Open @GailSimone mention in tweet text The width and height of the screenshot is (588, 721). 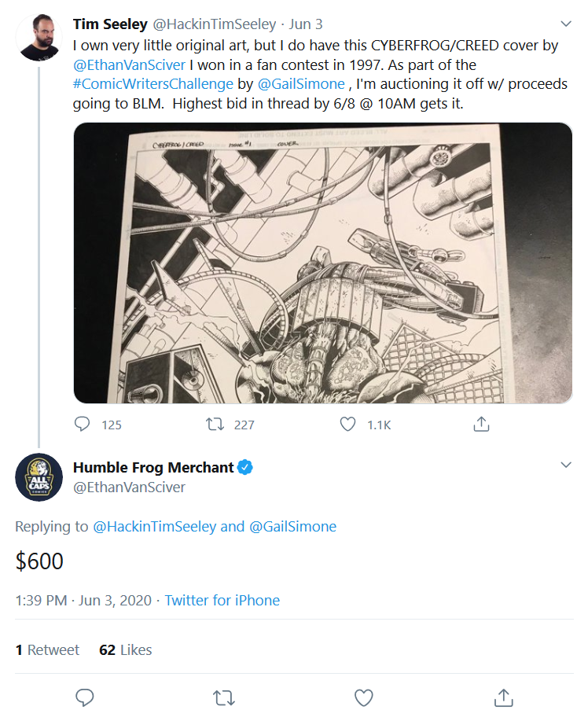pyautogui.click(x=301, y=84)
